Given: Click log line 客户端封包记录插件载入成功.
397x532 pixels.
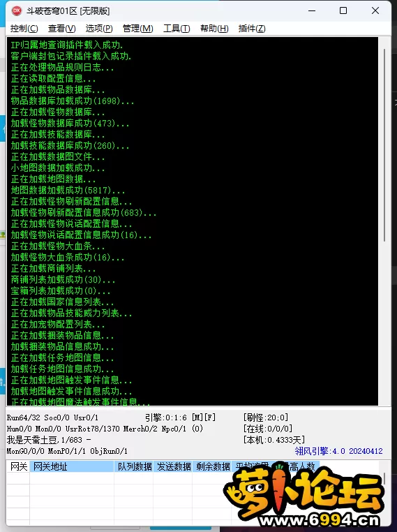Looking at the screenshot, I should click(x=71, y=57).
